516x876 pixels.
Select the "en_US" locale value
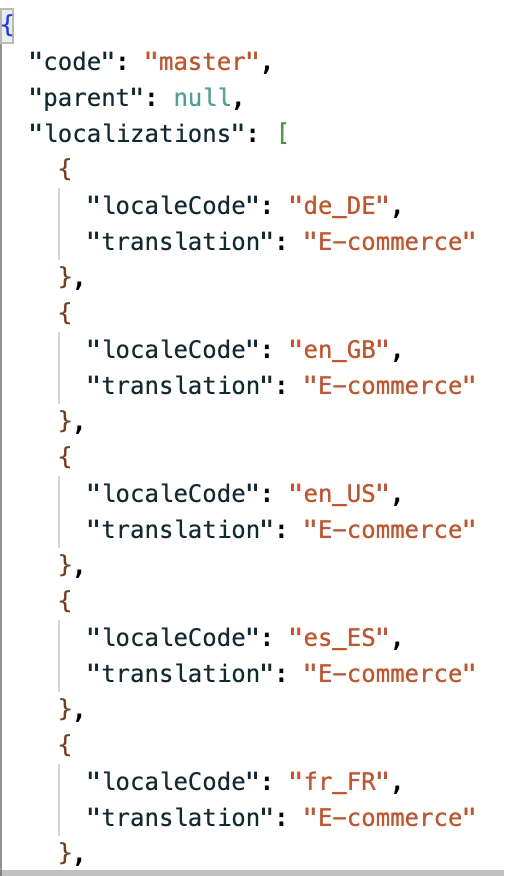pyautogui.click(x=339, y=494)
